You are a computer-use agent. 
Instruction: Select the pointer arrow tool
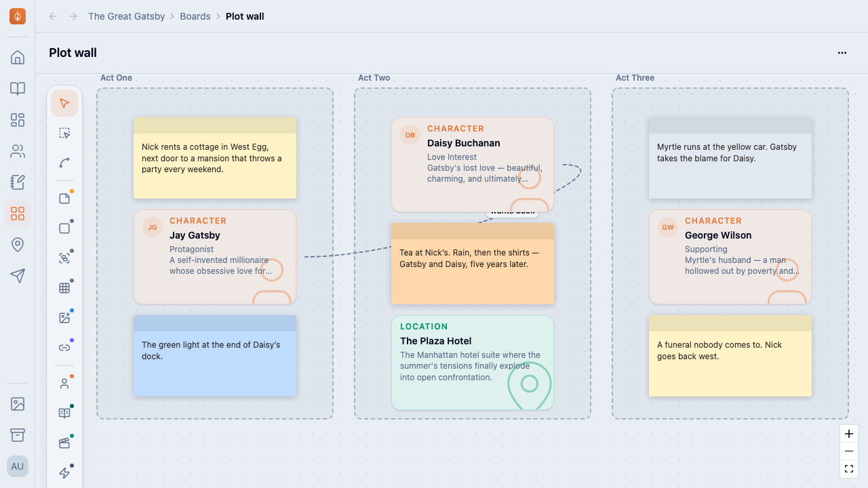(64, 104)
